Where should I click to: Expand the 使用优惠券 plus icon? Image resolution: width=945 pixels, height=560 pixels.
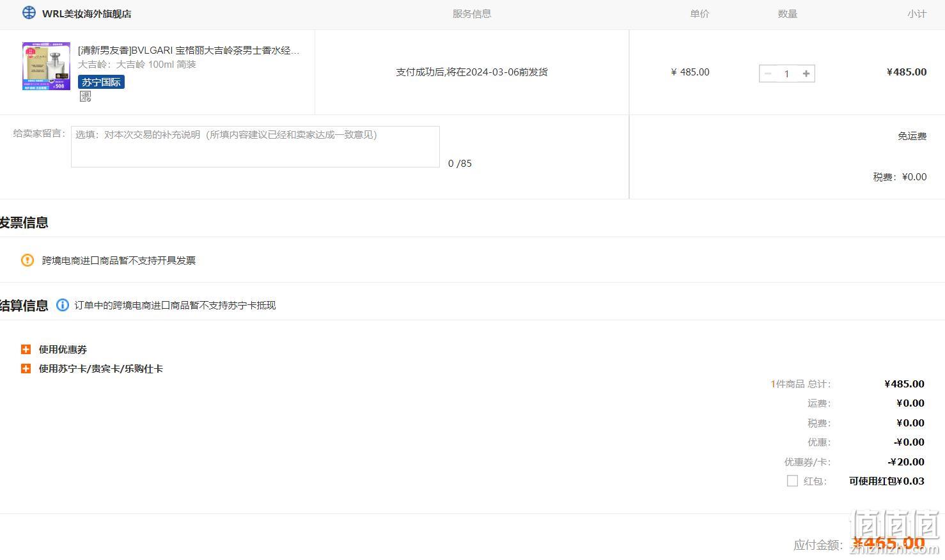tap(26, 349)
